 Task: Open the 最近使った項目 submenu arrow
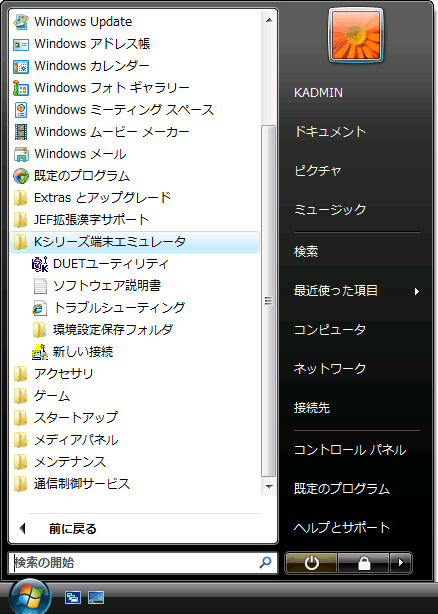point(417,291)
